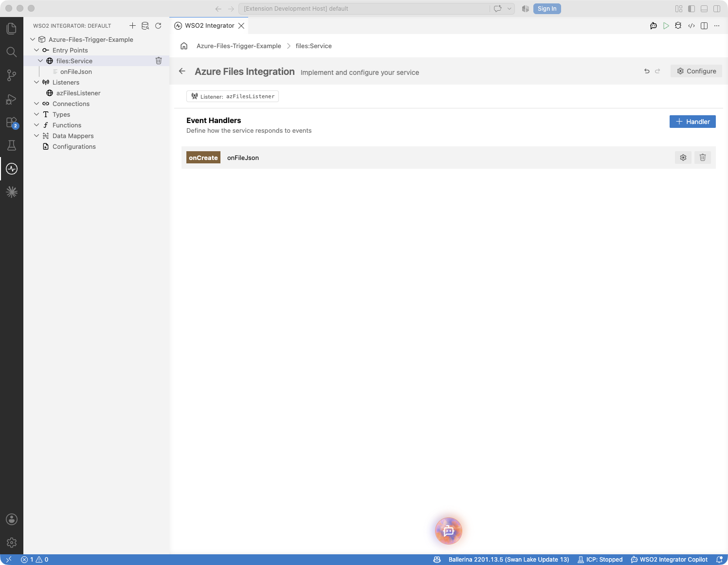Screen dimensions: 728x565
Task: Open Configurations in the sidebar
Action: point(74,146)
